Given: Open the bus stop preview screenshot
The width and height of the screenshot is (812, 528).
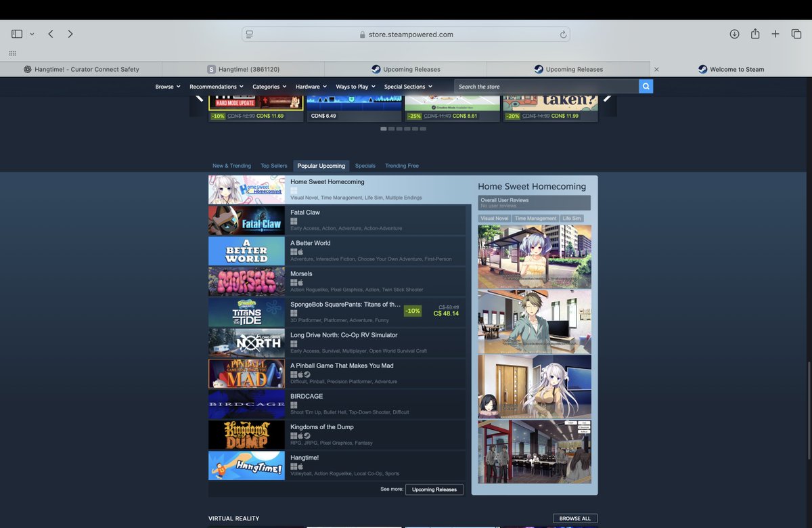Looking at the screenshot, I should pos(535,257).
